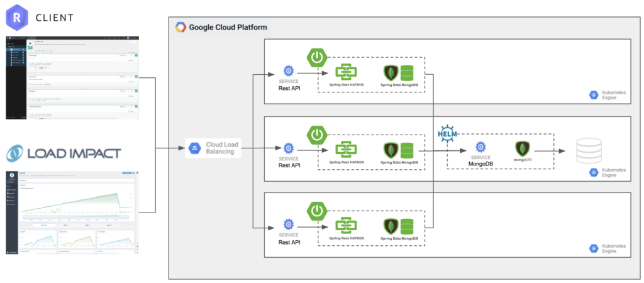Select the Rest API service gear in bottom cluster
This screenshot has height=283, width=644.
[289, 225]
